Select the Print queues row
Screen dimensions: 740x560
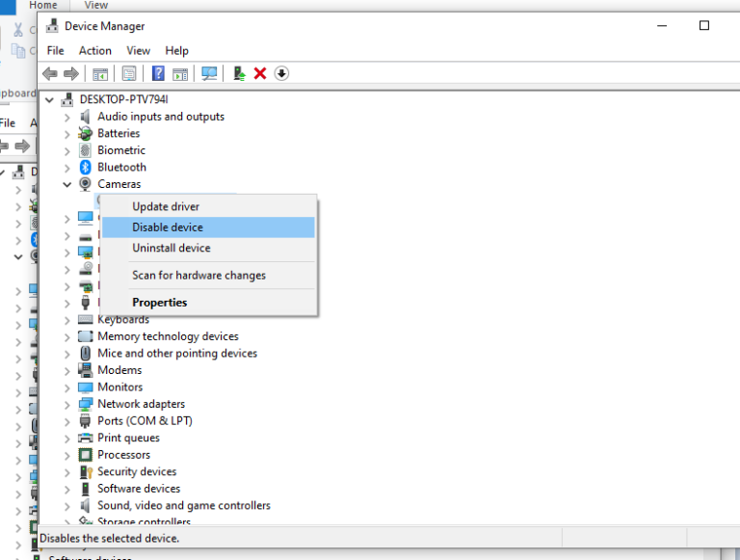tap(128, 438)
